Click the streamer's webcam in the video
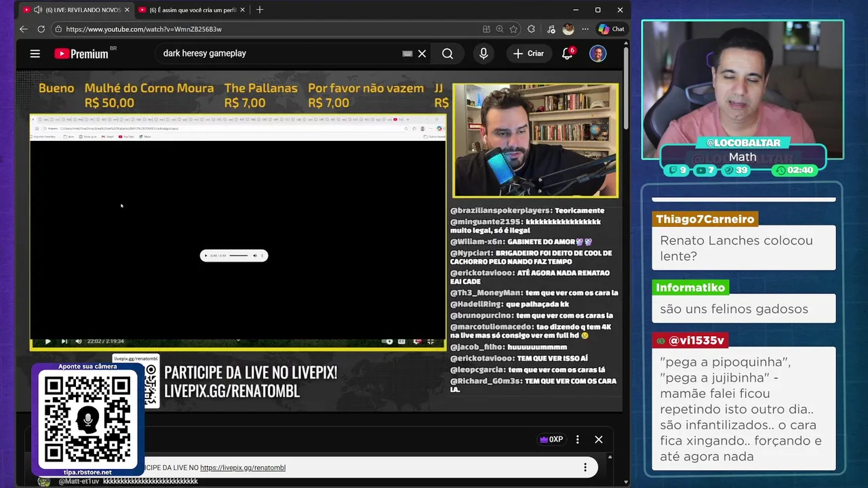This screenshot has width=868, height=488. click(x=535, y=141)
